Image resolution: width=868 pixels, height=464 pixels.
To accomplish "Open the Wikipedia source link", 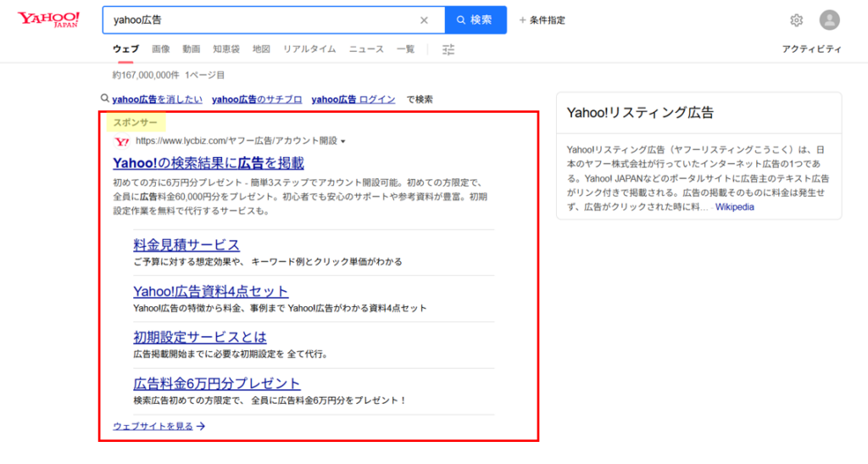I will pyautogui.click(x=735, y=207).
